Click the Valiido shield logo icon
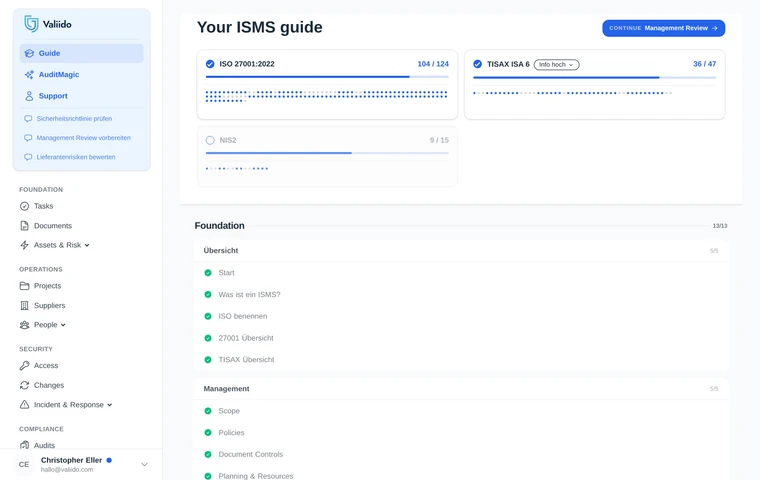Screen dimensions: 768x480 tap(31, 24)
